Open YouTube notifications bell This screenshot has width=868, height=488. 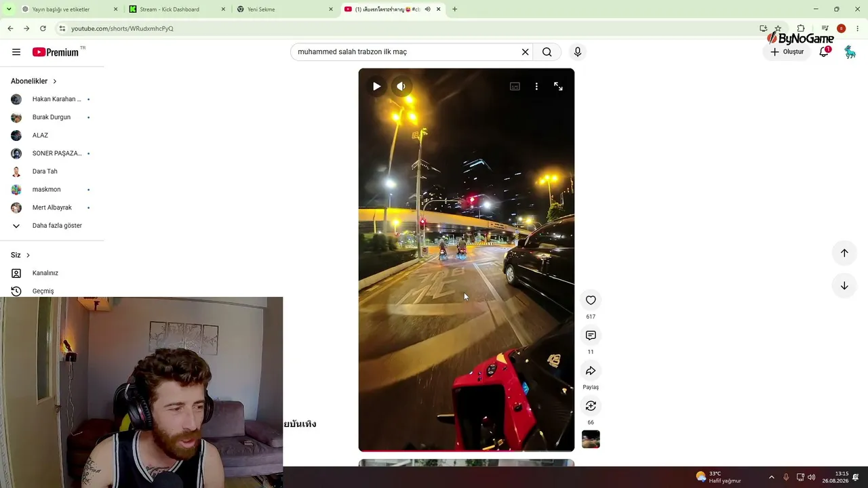click(x=824, y=52)
